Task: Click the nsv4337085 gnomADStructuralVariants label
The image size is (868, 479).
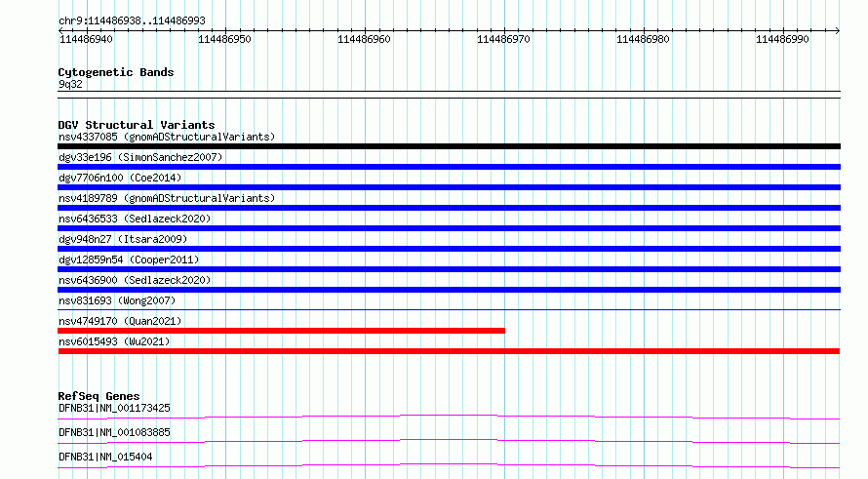Action: [167, 137]
